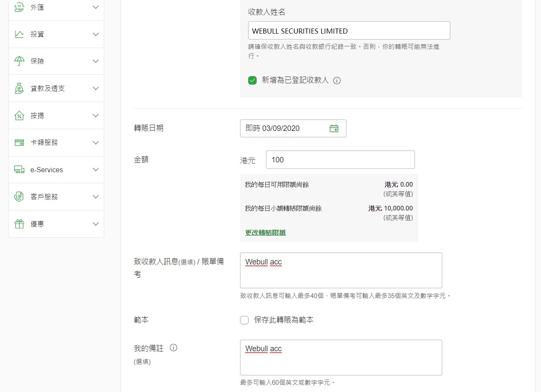541x392 pixels.
Task: Click info icon next to 新增為已登記收款人
Action: 337,80
